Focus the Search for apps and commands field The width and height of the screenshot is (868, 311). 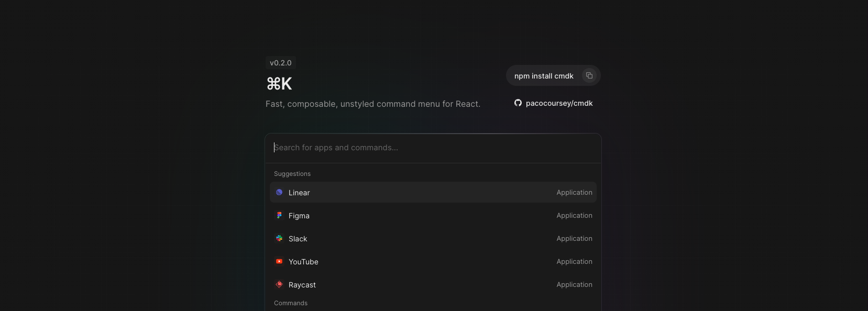433,148
